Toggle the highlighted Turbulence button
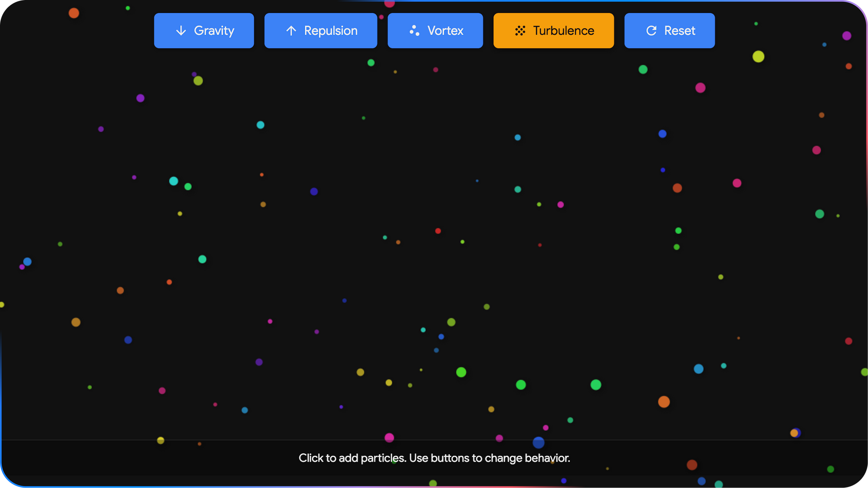Image resolution: width=868 pixels, height=488 pixels. (x=554, y=31)
